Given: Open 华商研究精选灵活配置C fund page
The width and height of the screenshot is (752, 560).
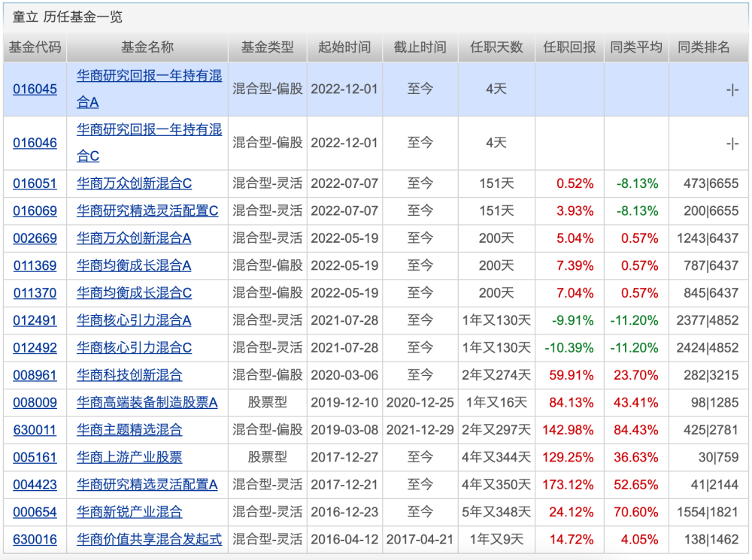Looking at the screenshot, I should [147, 211].
